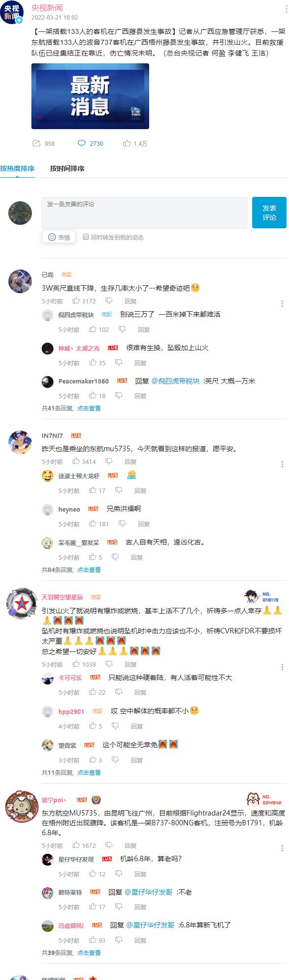Expand the 共41条回复 点击查看 link
The width and height of the screenshot is (289, 980).
click(71, 408)
